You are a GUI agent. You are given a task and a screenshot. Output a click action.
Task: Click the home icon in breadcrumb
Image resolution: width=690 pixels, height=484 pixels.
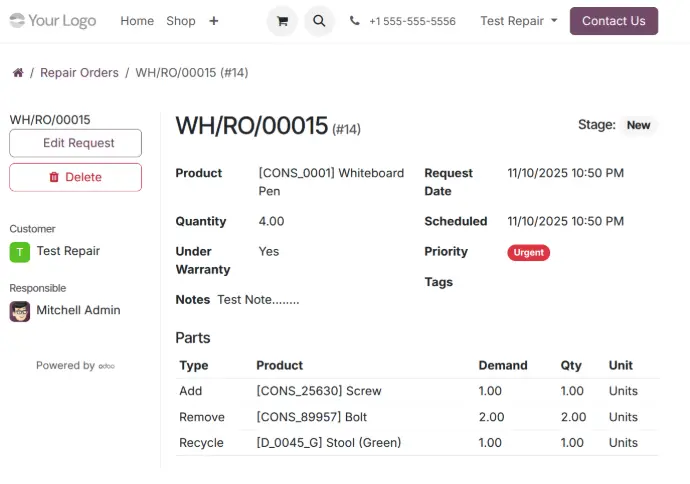(x=18, y=73)
